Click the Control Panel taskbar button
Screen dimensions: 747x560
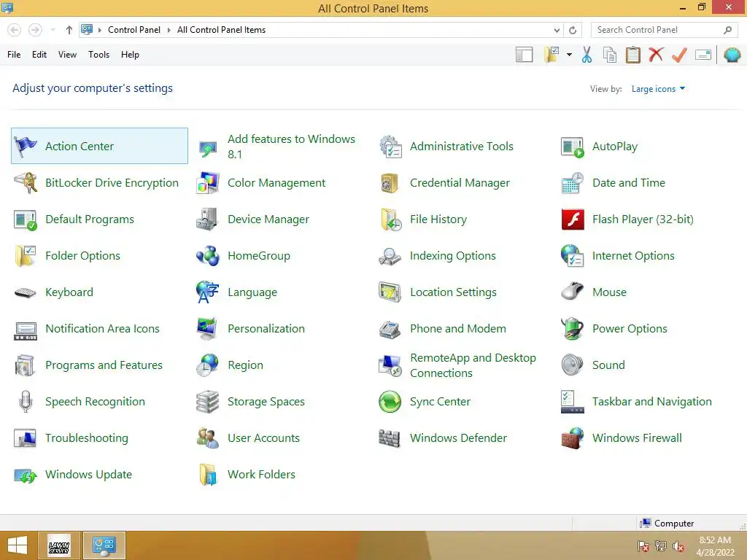(104, 545)
